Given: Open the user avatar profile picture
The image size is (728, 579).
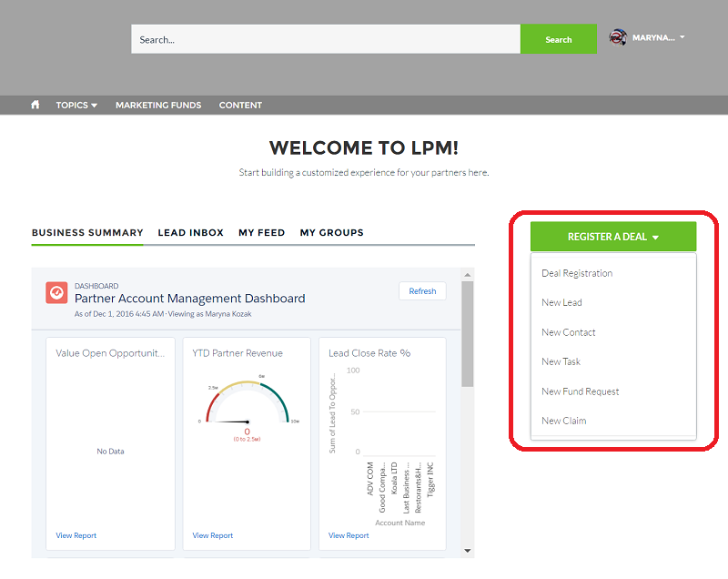Looking at the screenshot, I should (618, 37).
